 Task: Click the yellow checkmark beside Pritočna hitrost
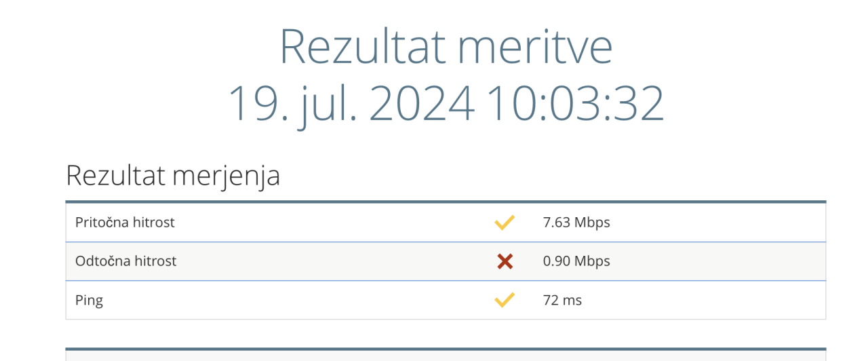(x=505, y=223)
